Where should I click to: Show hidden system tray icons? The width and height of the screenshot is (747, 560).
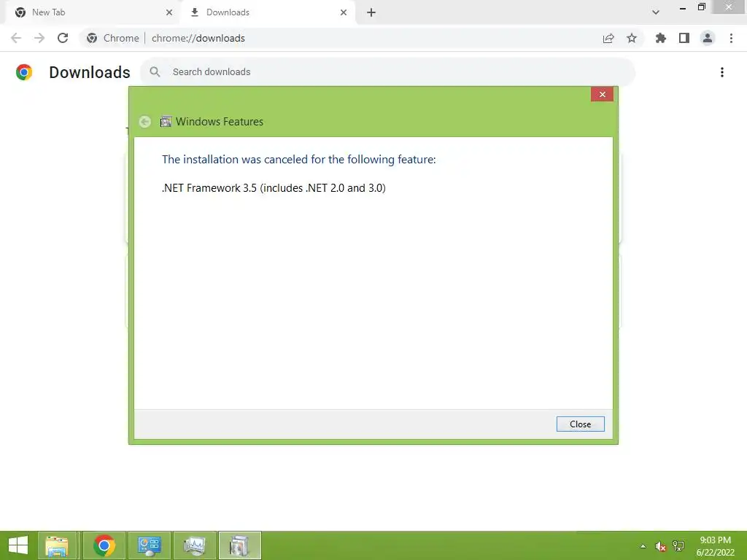(643, 546)
